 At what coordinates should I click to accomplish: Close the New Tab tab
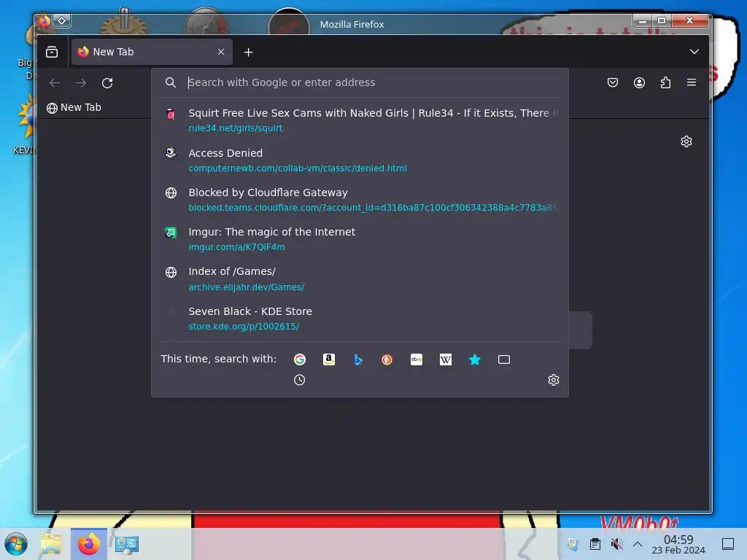click(221, 52)
